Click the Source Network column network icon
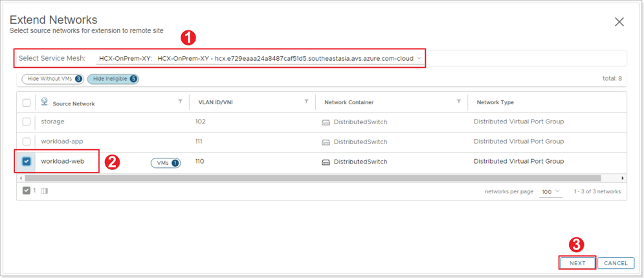The height and width of the screenshot is (278, 644). click(45, 102)
